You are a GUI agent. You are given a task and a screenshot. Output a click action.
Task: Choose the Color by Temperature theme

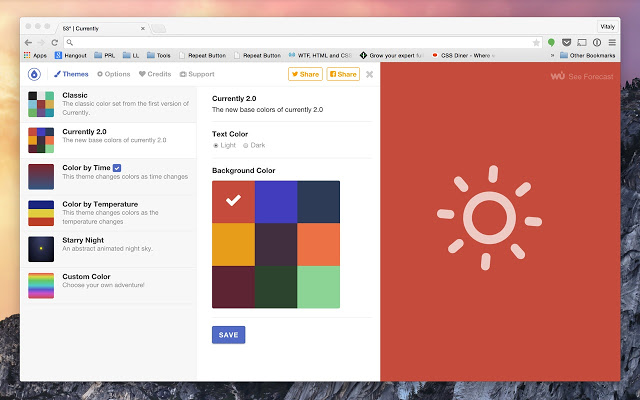(109, 213)
